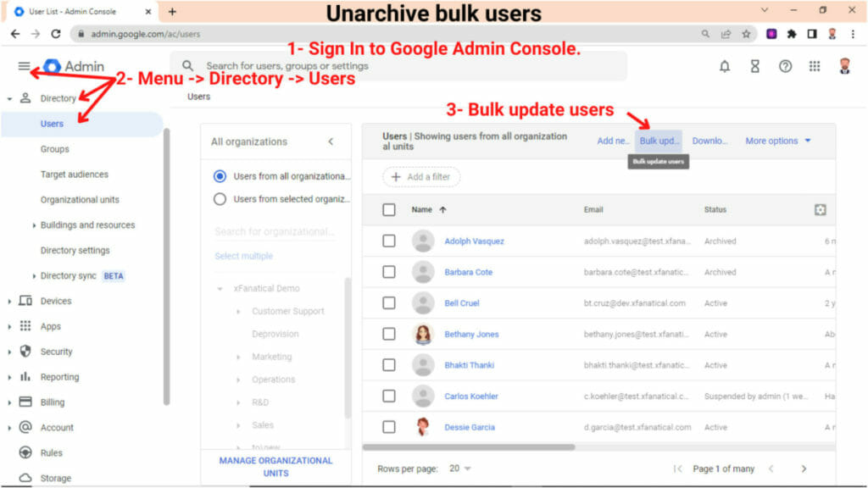The width and height of the screenshot is (868, 488).
Task: Click the Google Admin logo
Action: point(72,65)
